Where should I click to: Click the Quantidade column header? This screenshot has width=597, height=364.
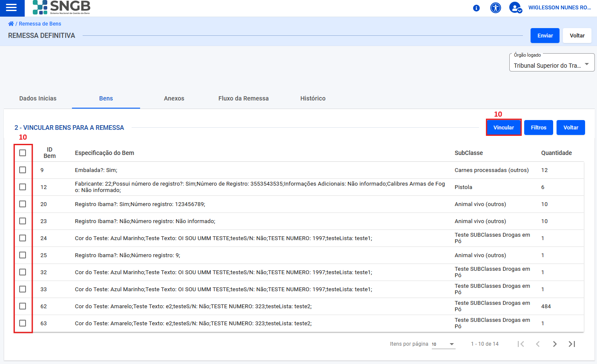click(x=557, y=153)
